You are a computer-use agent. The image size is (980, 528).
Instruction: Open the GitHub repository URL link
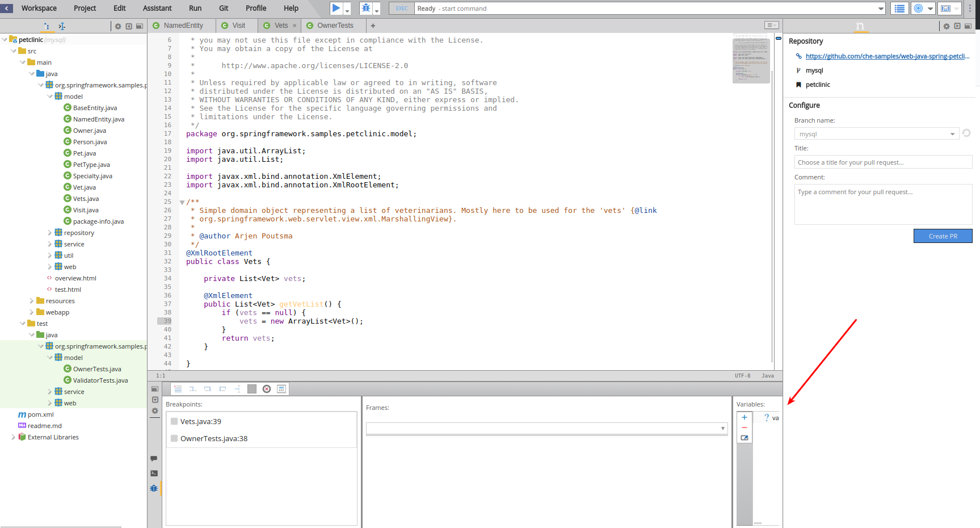click(888, 56)
